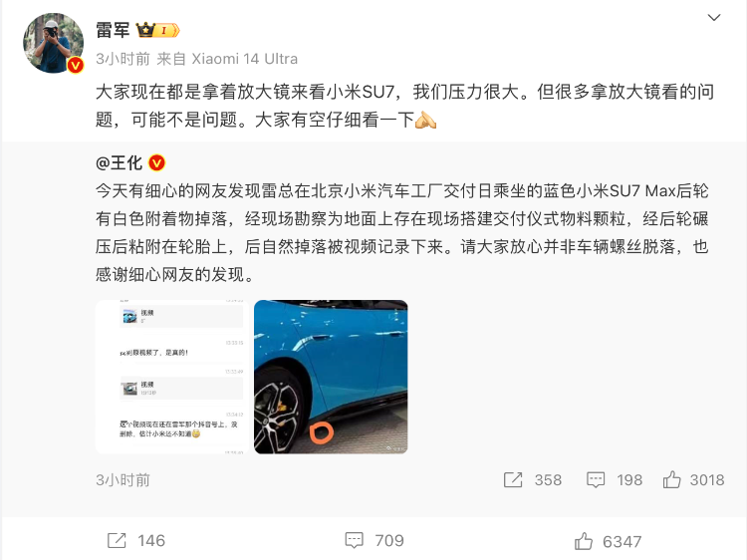Click repost icon with 358 count
The width and height of the screenshot is (747, 560).
[x=513, y=480]
